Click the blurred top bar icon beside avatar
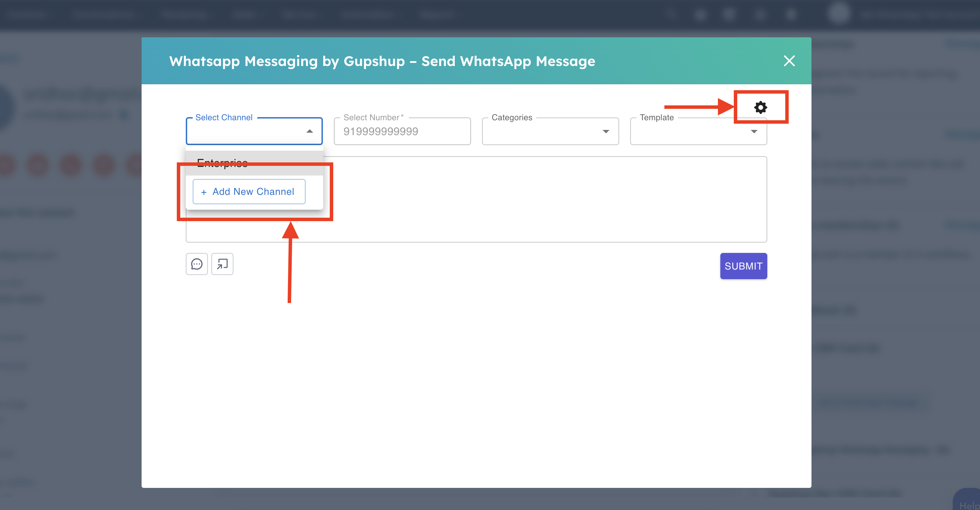This screenshot has height=510, width=980. click(x=791, y=15)
